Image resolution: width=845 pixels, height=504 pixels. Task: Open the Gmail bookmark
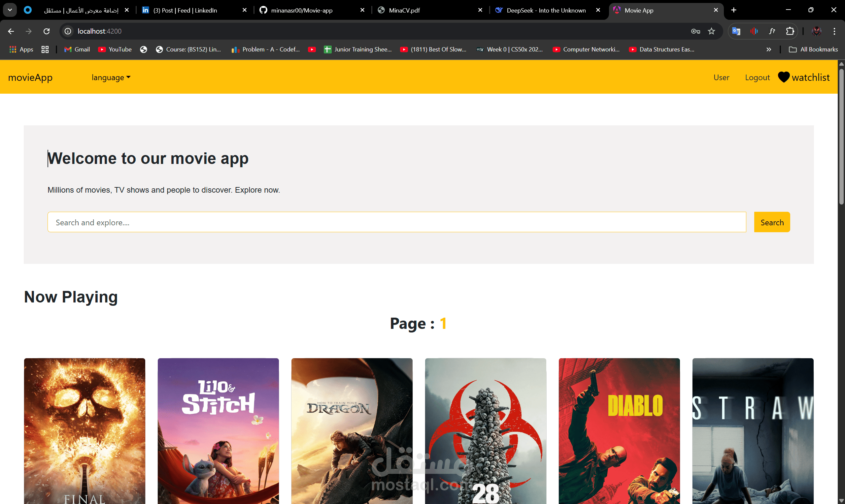tap(77, 49)
